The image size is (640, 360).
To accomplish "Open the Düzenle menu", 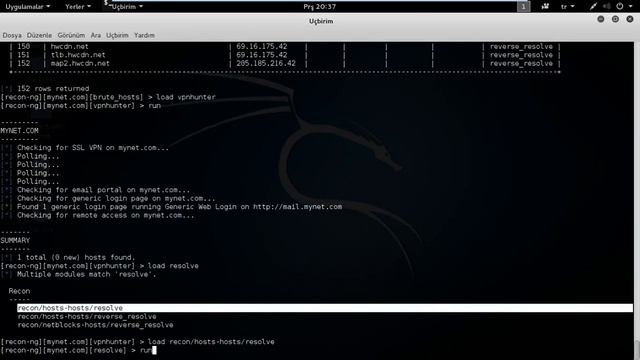I will (39, 36).
